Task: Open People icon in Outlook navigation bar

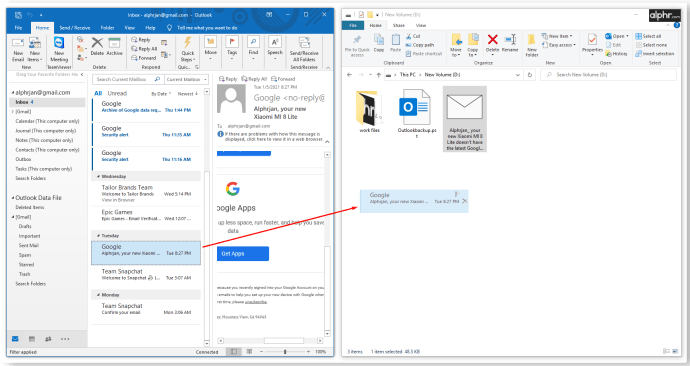Action: [48, 339]
